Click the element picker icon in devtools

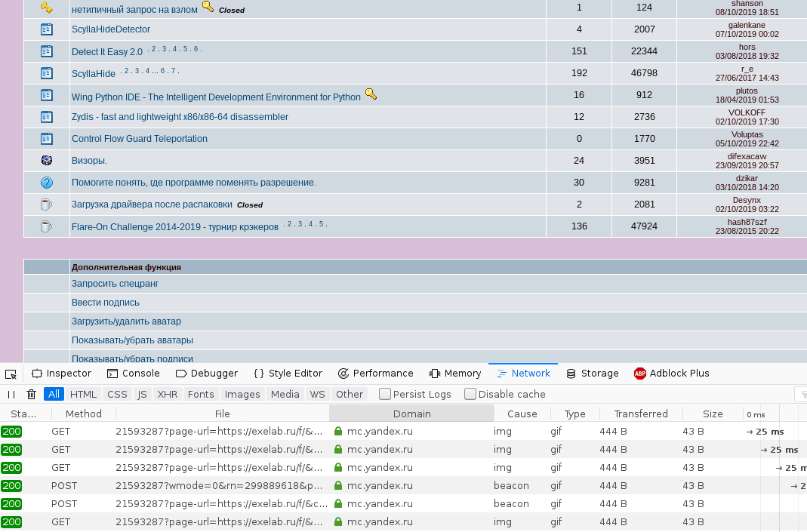click(x=11, y=374)
